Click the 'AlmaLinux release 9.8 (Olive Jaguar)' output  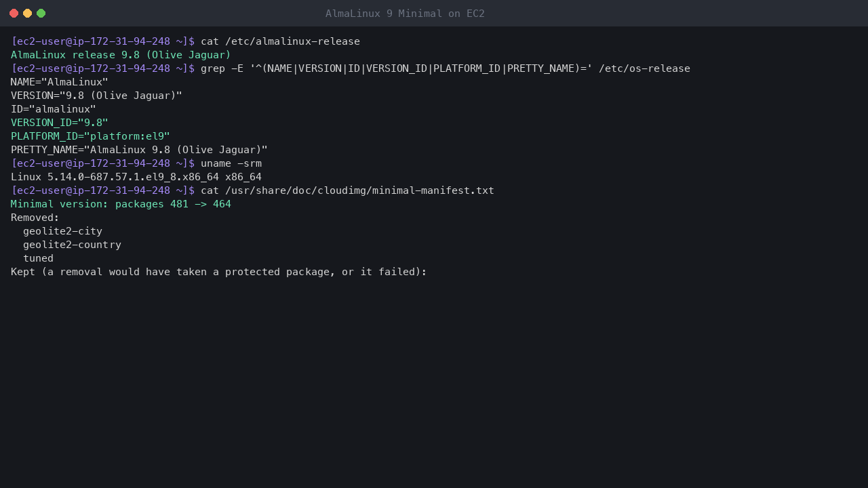[121, 55]
